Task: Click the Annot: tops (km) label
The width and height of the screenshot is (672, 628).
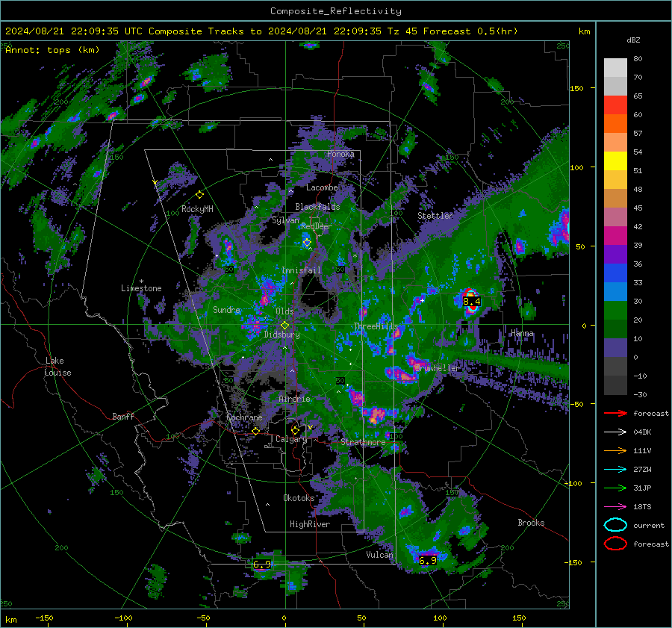Action: [52, 50]
